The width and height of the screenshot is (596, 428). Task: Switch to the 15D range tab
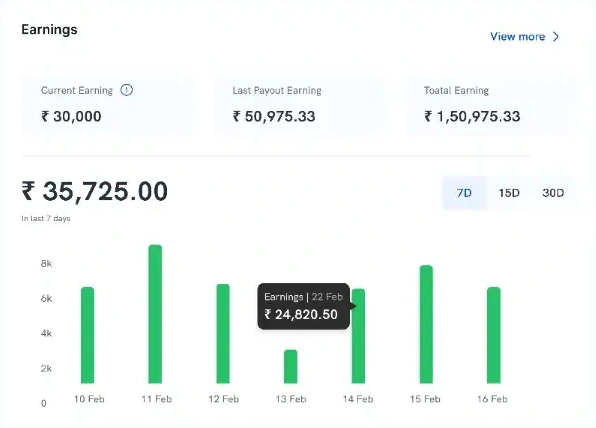click(509, 193)
